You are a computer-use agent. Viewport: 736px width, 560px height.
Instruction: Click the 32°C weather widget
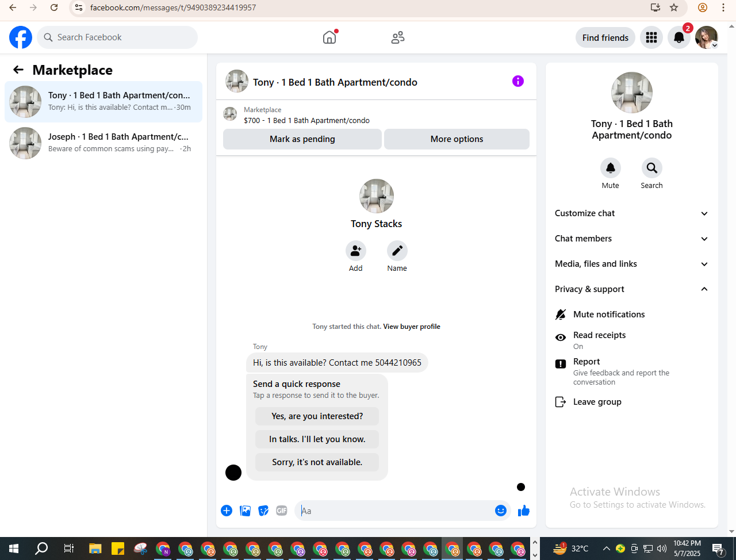point(570,549)
